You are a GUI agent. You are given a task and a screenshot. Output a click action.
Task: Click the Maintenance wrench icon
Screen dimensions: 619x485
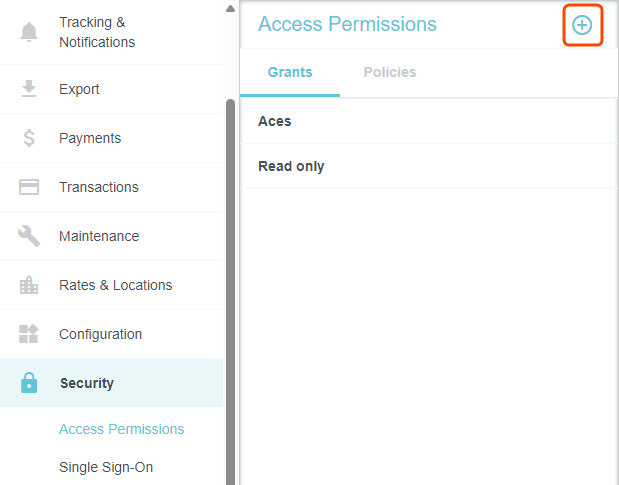29,236
